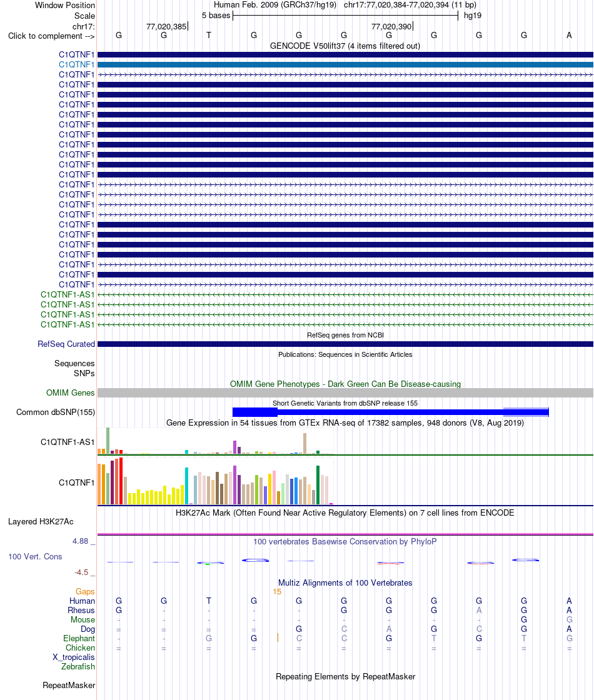Click the final A base in the complement sequence row

pos(569,35)
